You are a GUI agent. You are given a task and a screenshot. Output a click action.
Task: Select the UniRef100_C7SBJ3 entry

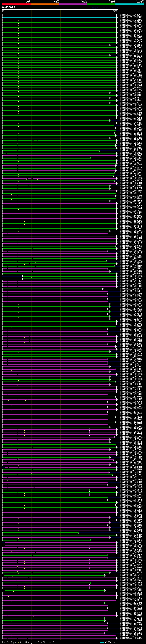(131, 140)
